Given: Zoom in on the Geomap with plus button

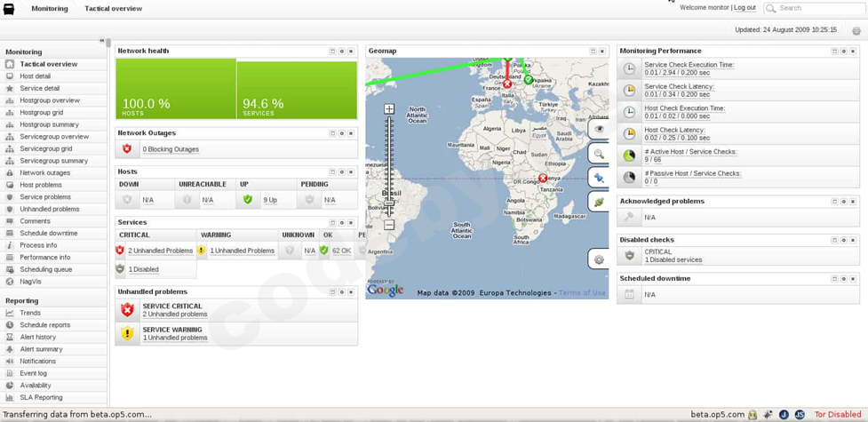Looking at the screenshot, I should point(389,109).
